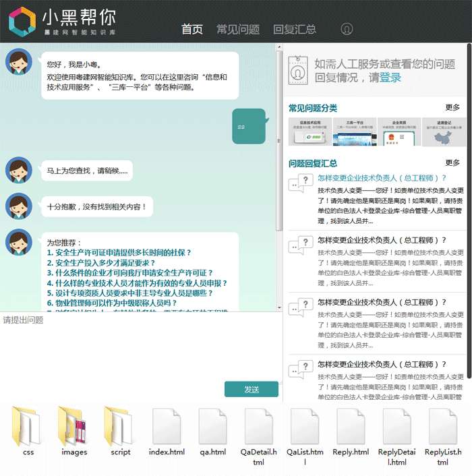Click the user profile icon in header
The width and height of the screenshot is (472, 476).
point(347,29)
